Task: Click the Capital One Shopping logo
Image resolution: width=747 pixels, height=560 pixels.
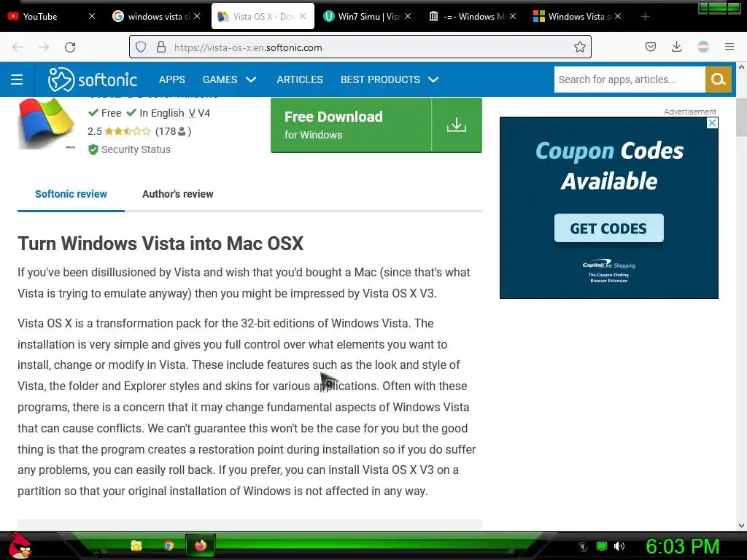Action: [609, 265]
